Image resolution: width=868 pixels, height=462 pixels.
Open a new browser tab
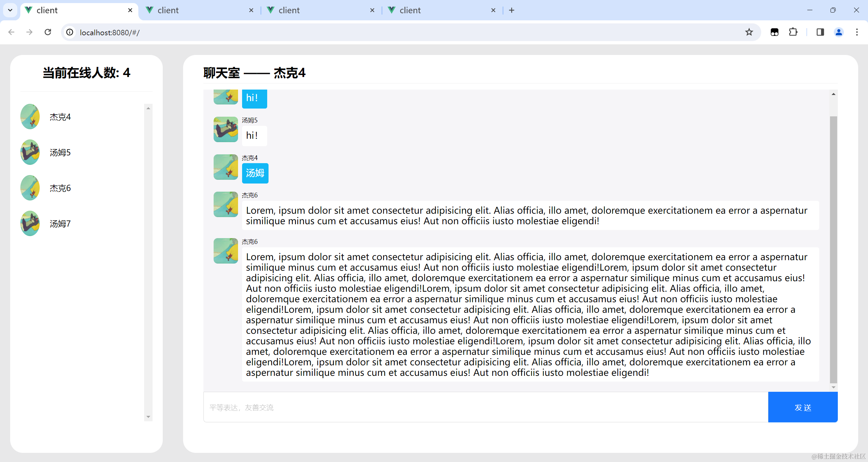[512, 10]
